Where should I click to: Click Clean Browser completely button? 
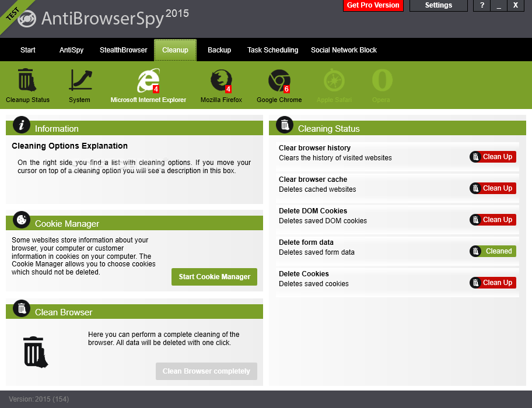206,371
